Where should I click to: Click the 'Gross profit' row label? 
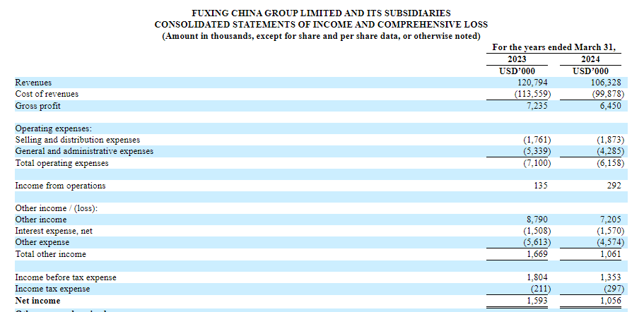point(37,106)
